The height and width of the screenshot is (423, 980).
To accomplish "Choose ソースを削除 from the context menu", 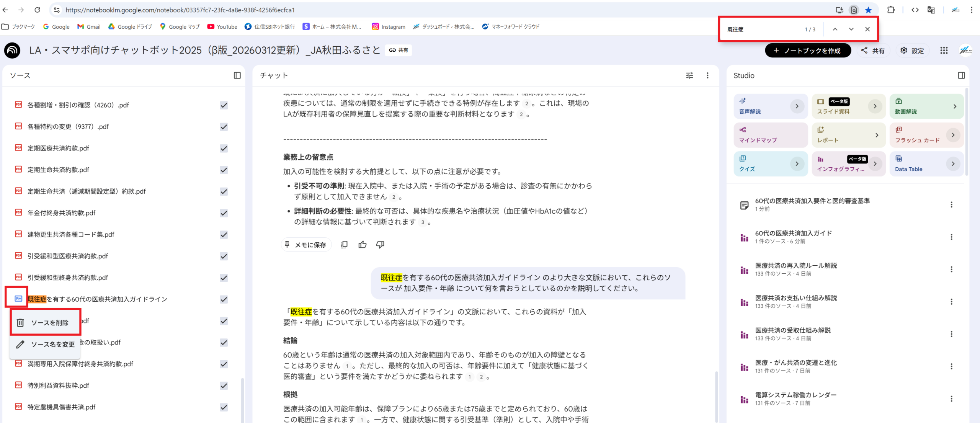I will (45, 323).
